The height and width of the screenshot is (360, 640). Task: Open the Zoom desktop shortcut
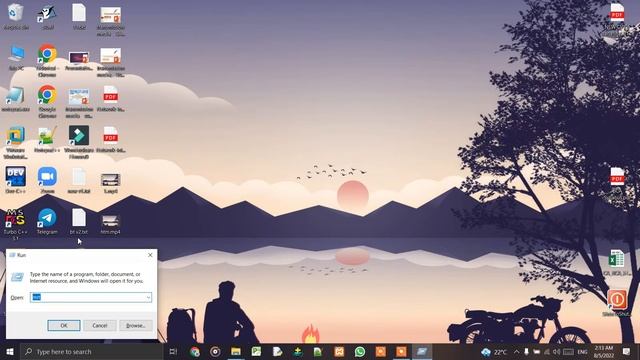tap(47, 180)
